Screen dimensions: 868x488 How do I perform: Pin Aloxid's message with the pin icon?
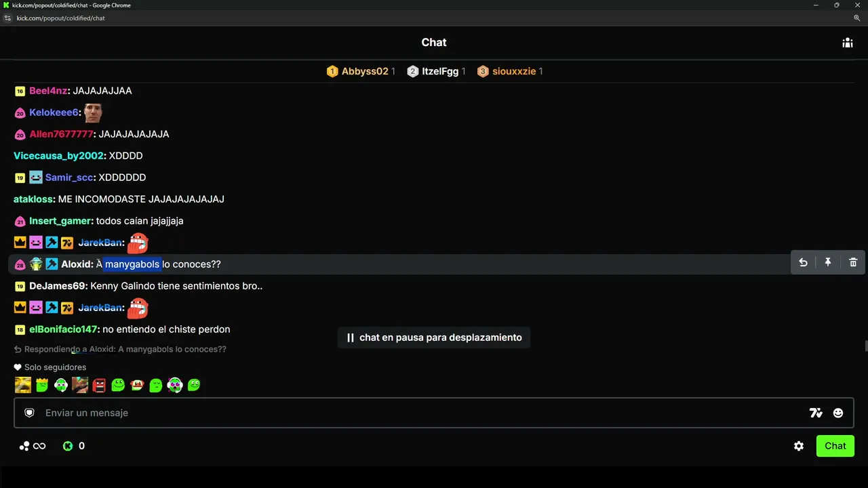[x=828, y=262]
